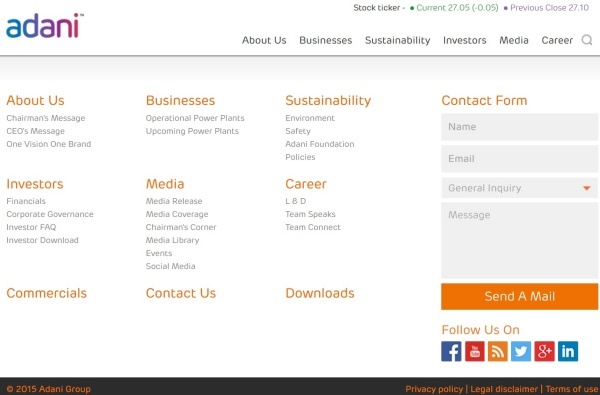Viewport: 600px width, 395px height.
Task: Open the Facebook social icon
Action: tap(451, 351)
